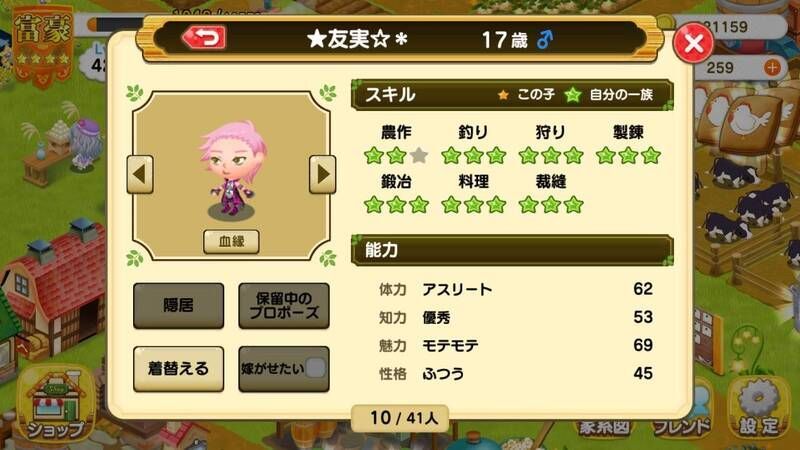This screenshot has height=450, width=800.
Task: Open the 設定 gear settings icon
Action: (759, 408)
